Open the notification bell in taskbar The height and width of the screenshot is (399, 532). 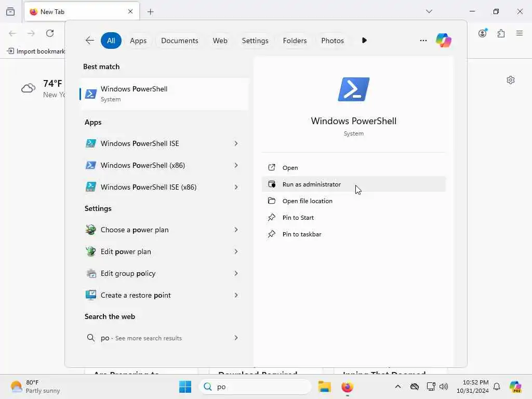pos(497,387)
